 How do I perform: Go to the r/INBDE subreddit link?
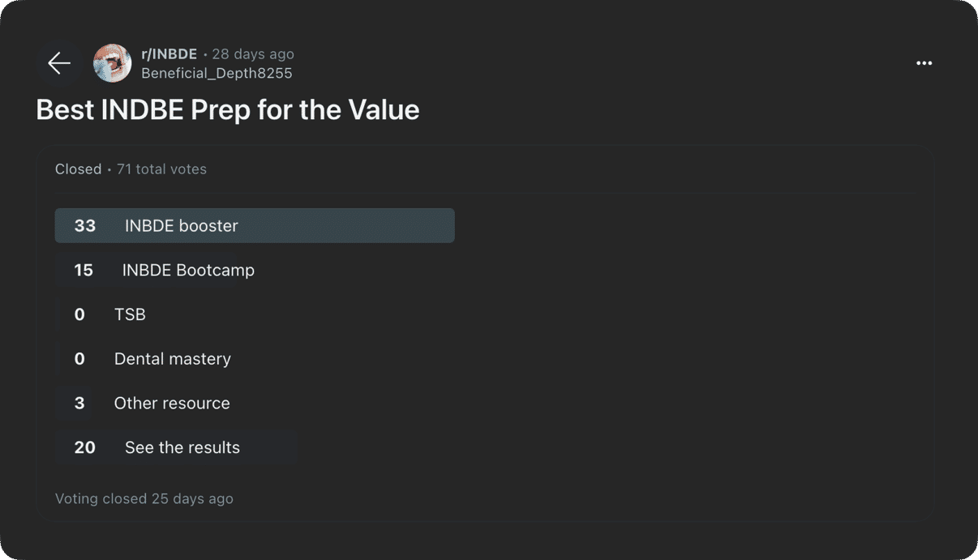point(169,54)
